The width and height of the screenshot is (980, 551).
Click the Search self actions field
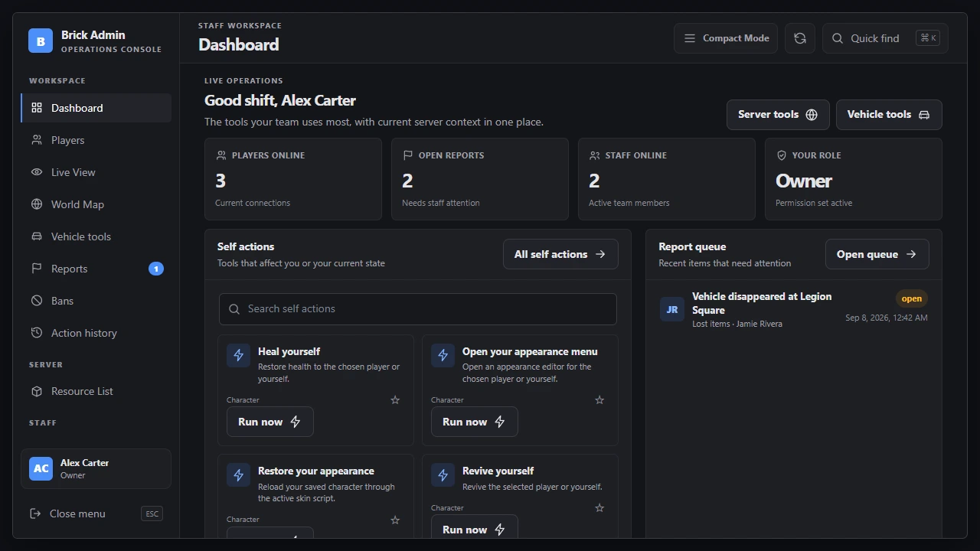[x=418, y=309]
